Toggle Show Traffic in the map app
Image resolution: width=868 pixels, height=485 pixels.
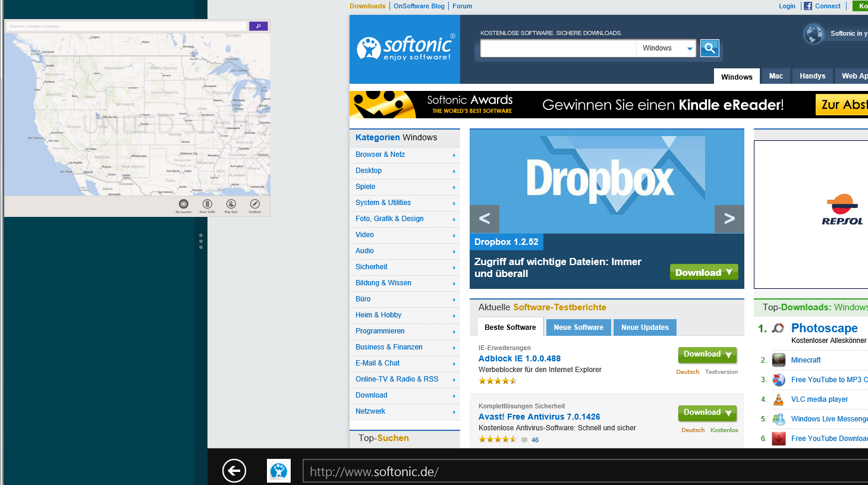[x=207, y=204]
